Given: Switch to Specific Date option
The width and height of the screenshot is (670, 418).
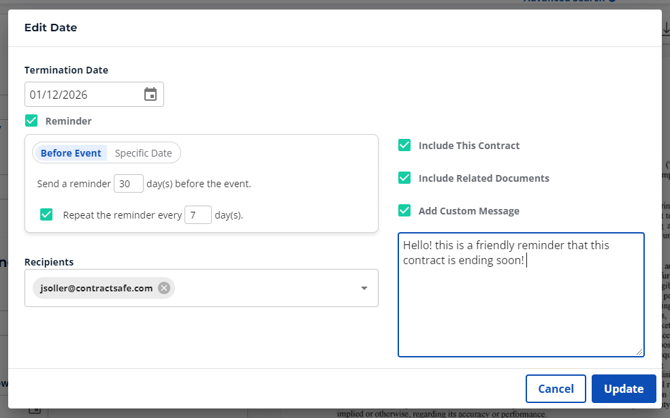Looking at the screenshot, I should pos(143,153).
